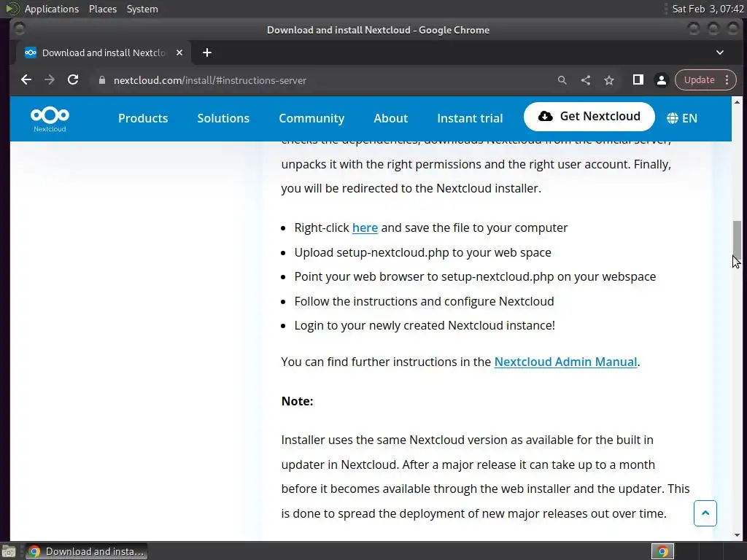Viewport: 747px width, 560px height.
Task: Click 'Login to your newly created Nextcloud instance!' text
Action: point(425,326)
